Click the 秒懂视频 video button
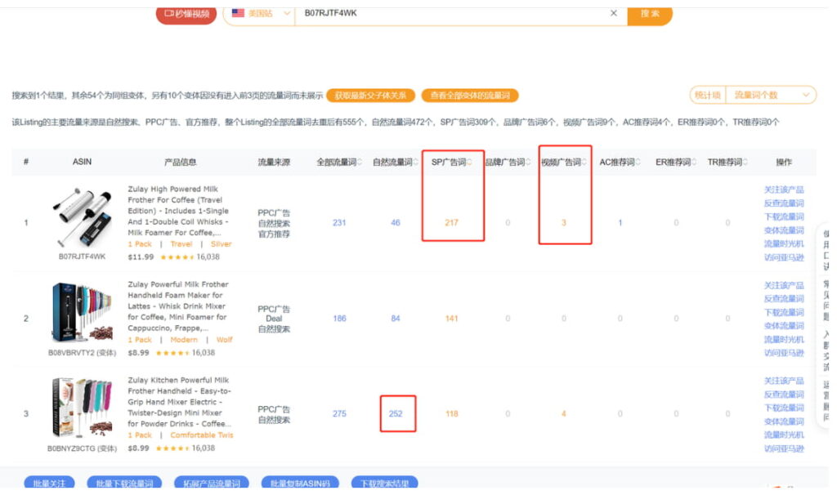 [x=186, y=14]
